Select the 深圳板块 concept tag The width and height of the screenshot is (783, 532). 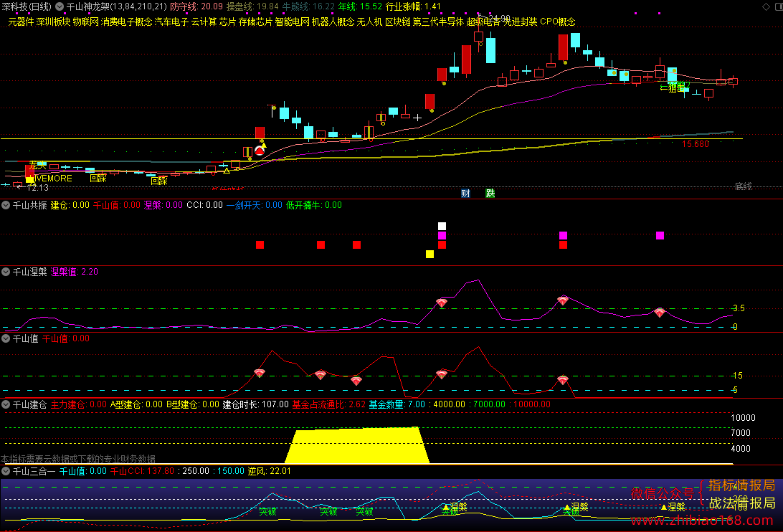click(53, 22)
